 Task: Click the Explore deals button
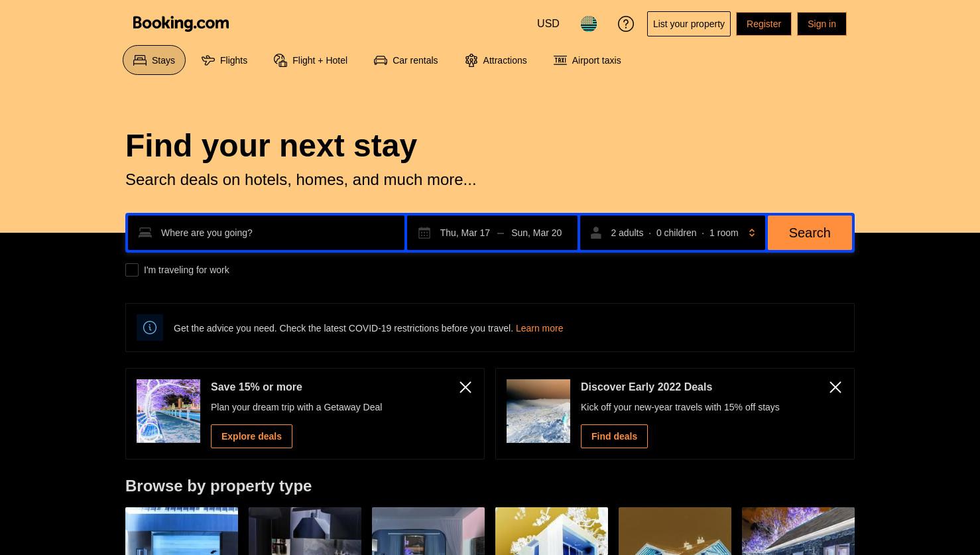coord(251,436)
